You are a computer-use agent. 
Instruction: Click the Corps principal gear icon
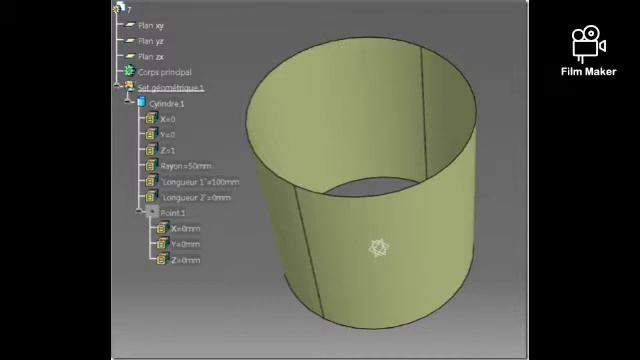(x=129, y=71)
